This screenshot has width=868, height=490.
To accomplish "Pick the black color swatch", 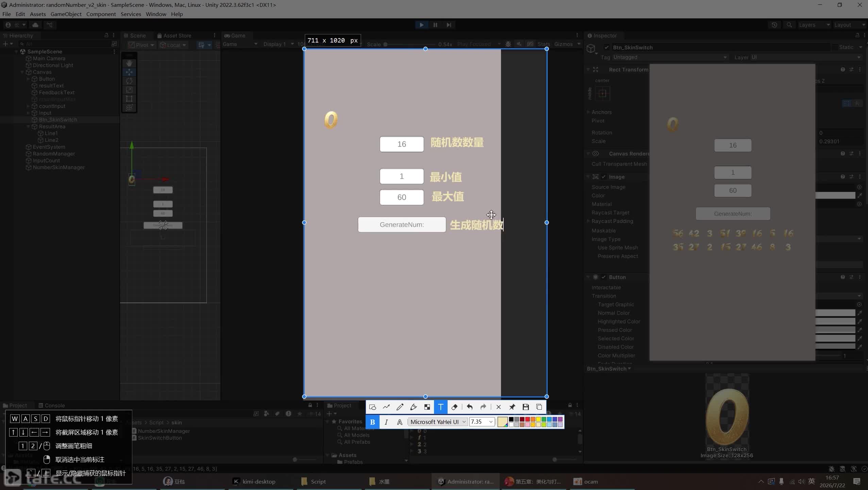I will point(511,419).
